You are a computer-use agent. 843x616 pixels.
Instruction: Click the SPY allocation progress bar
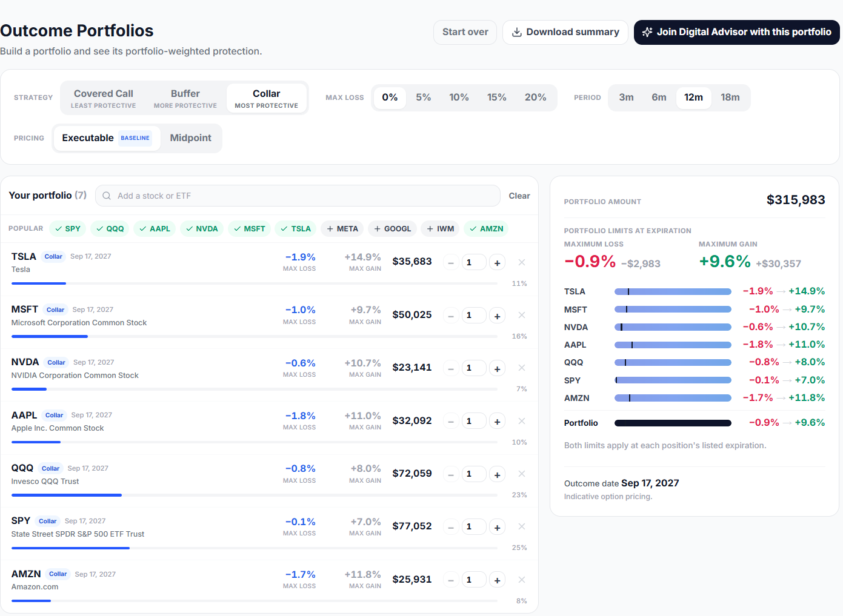click(x=255, y=548)
